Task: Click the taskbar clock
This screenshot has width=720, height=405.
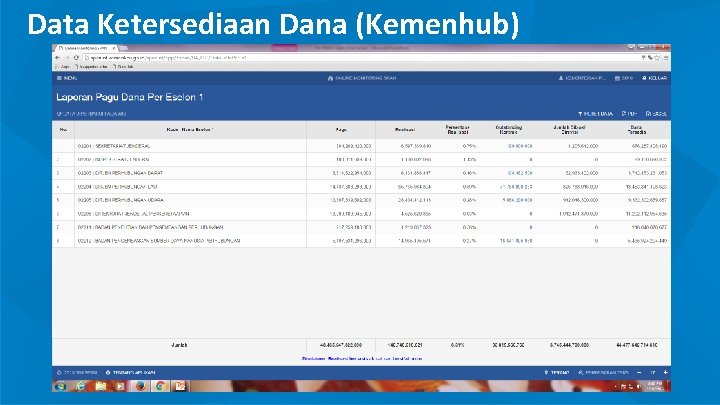Action: pyautogui.click(x=655, y=386)
